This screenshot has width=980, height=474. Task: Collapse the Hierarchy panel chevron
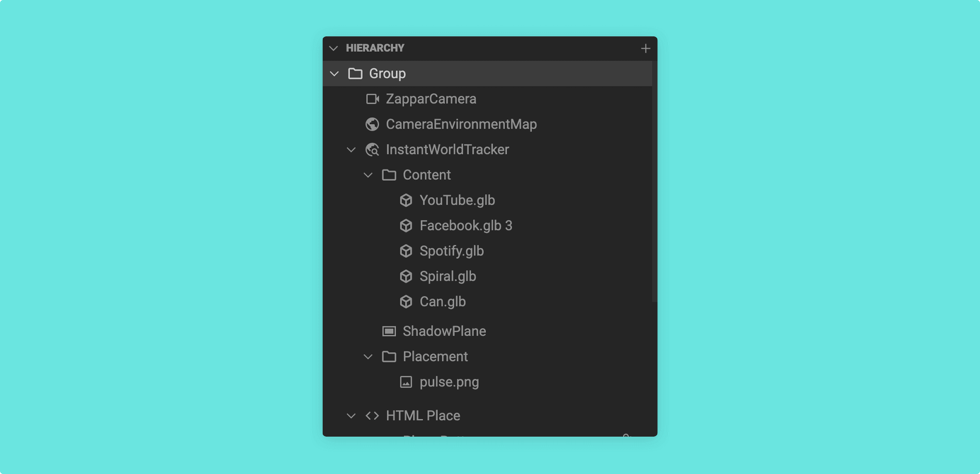(x=333, y=48)
